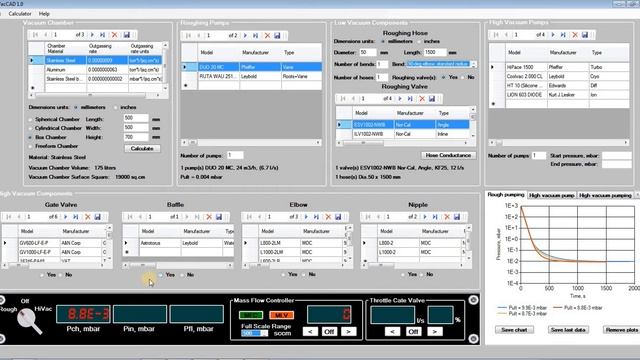640x360 pixels.
Task: Increase Mass Flow Controller with > button
Action: click(x=349, y=332)
